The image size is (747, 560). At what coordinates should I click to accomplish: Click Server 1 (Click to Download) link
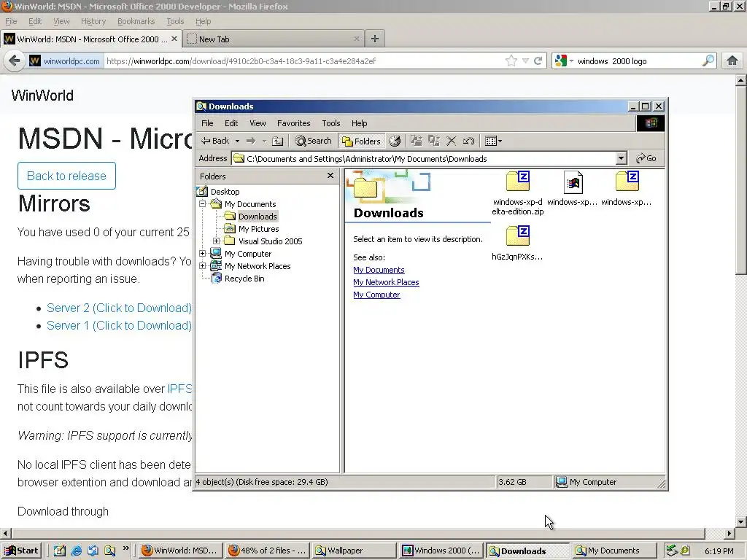click(119, 326)
